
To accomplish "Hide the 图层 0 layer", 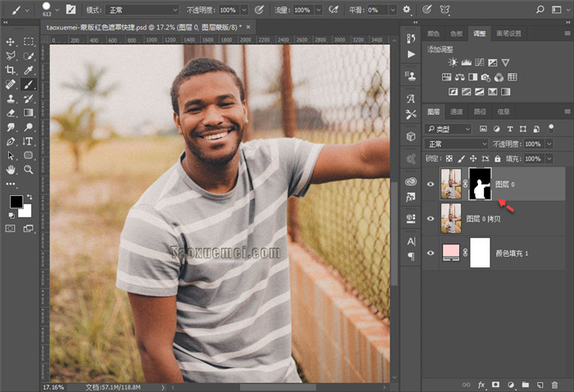I will pos(431,185).
